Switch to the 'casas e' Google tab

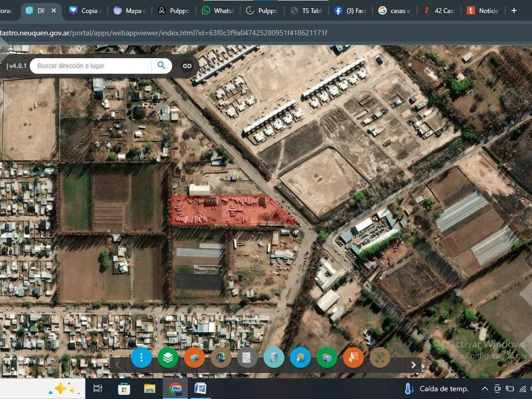(394, 11)
